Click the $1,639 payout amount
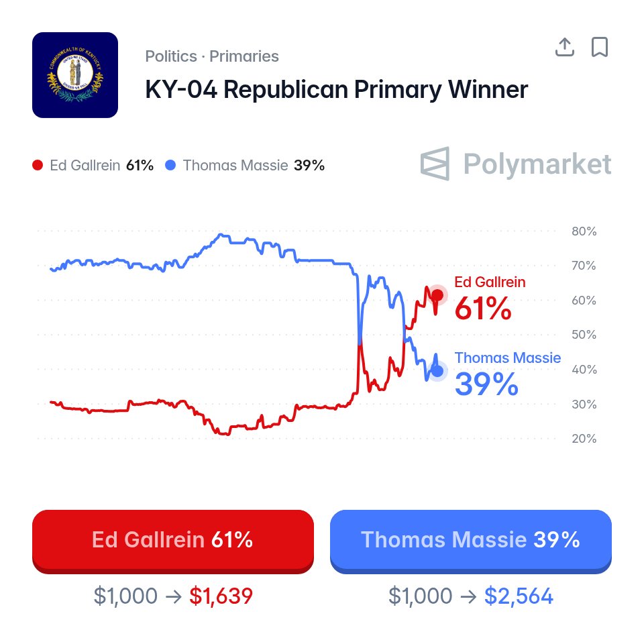Screen dimensions: 644x644 click(221, 596)
